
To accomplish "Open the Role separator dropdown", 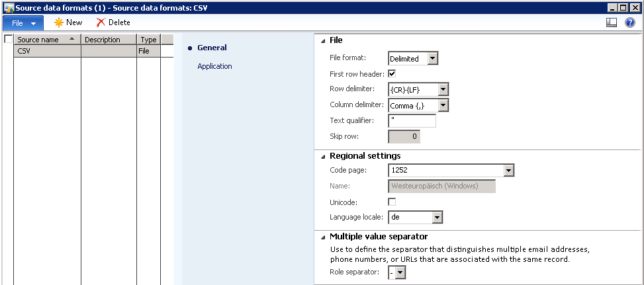I will click(x=400, y=272).
